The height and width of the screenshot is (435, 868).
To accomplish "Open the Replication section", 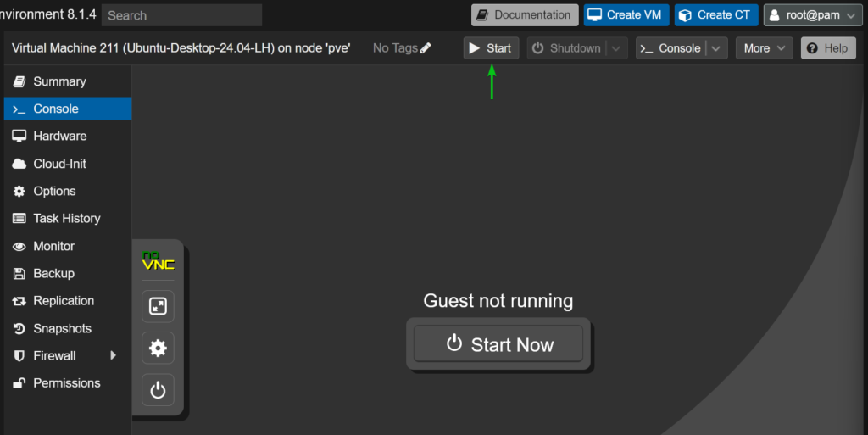I will click(68, 300).
